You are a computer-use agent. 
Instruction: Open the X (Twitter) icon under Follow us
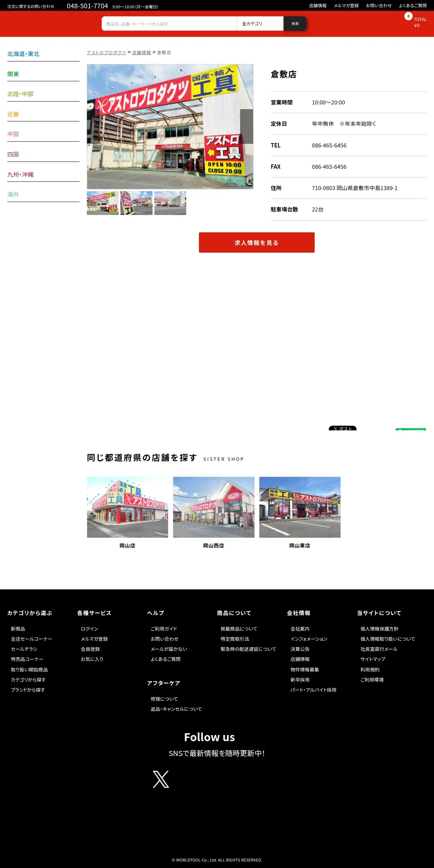(161, 779)
